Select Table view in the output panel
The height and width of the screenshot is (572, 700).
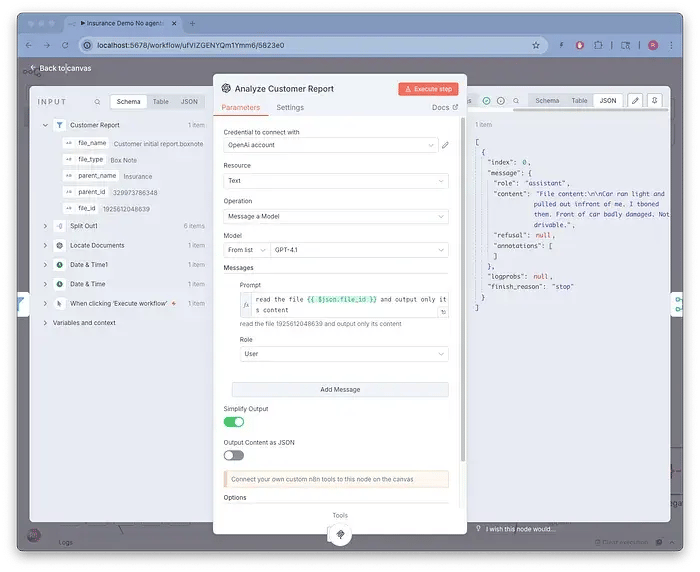pos(579,101)
